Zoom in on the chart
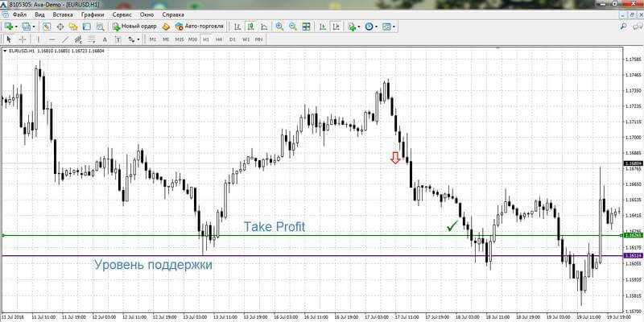The width and height of the screenshot is (644, 322). [279, 27]
